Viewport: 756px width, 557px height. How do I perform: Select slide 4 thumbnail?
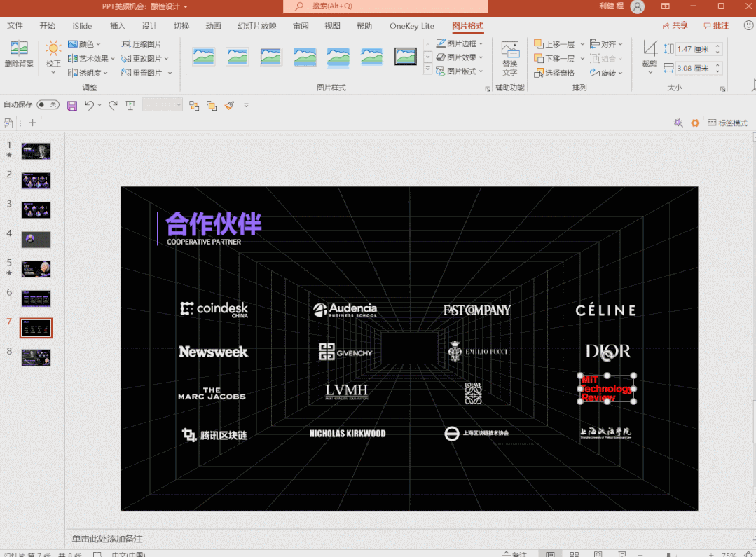(36, 239)
